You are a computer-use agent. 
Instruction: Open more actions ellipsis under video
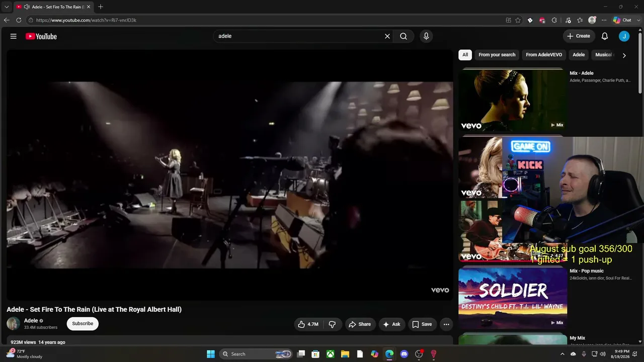tap(446, 324)
